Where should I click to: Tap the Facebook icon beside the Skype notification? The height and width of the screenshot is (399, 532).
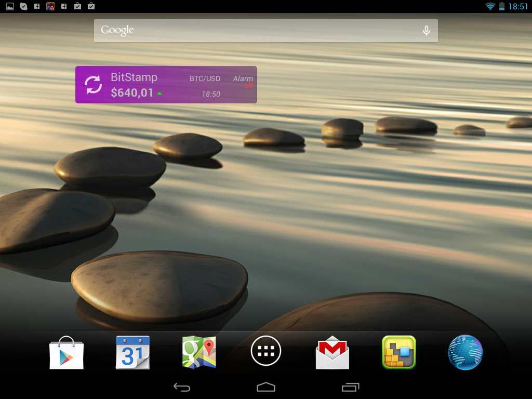pos(37,6)
